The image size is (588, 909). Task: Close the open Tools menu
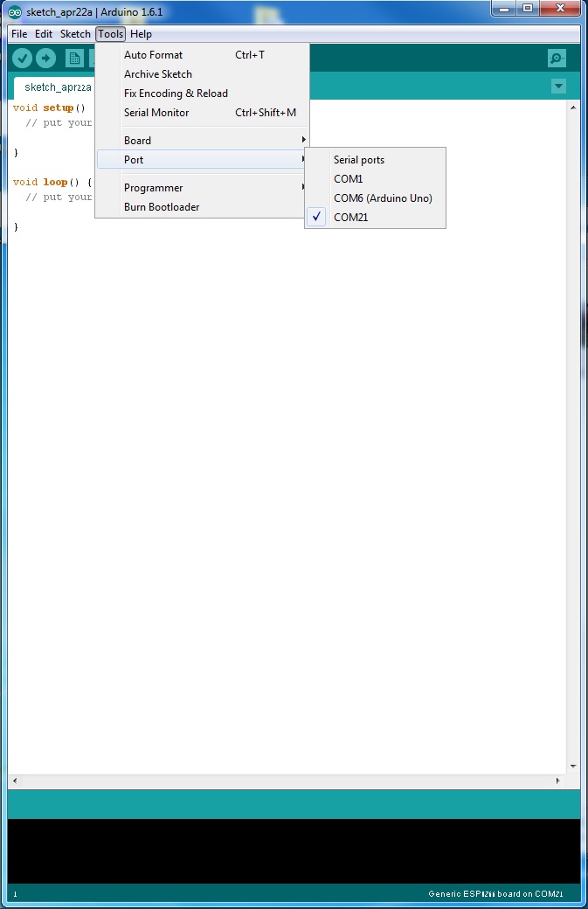[111, 34]
